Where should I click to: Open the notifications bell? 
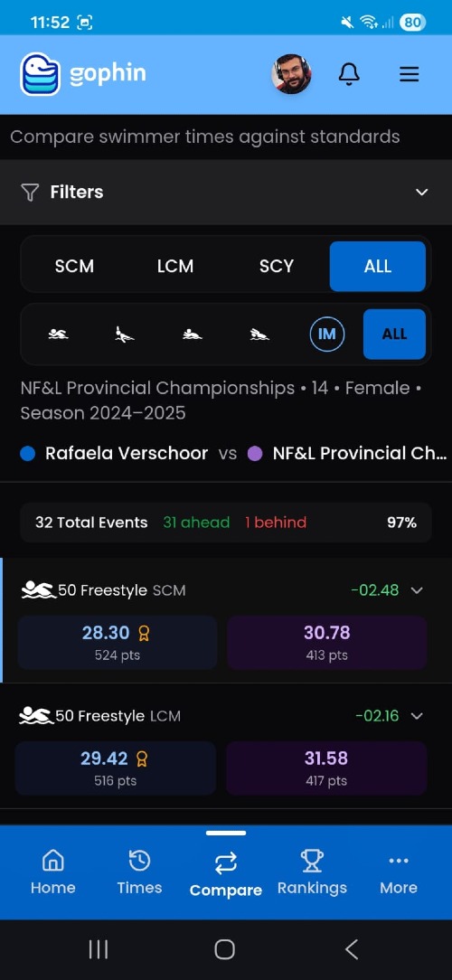tap(349, 74)
